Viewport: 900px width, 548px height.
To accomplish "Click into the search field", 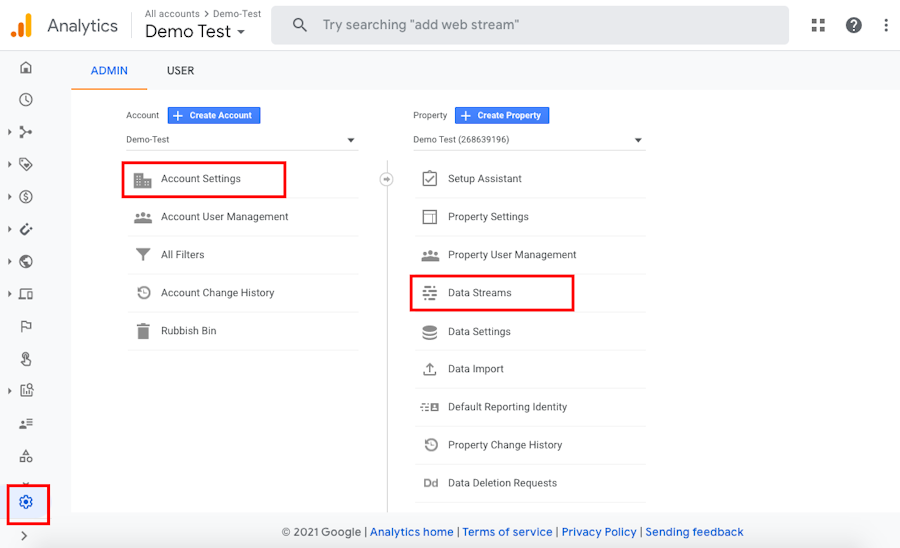I will pyautogui.click(x=530, y=25).
